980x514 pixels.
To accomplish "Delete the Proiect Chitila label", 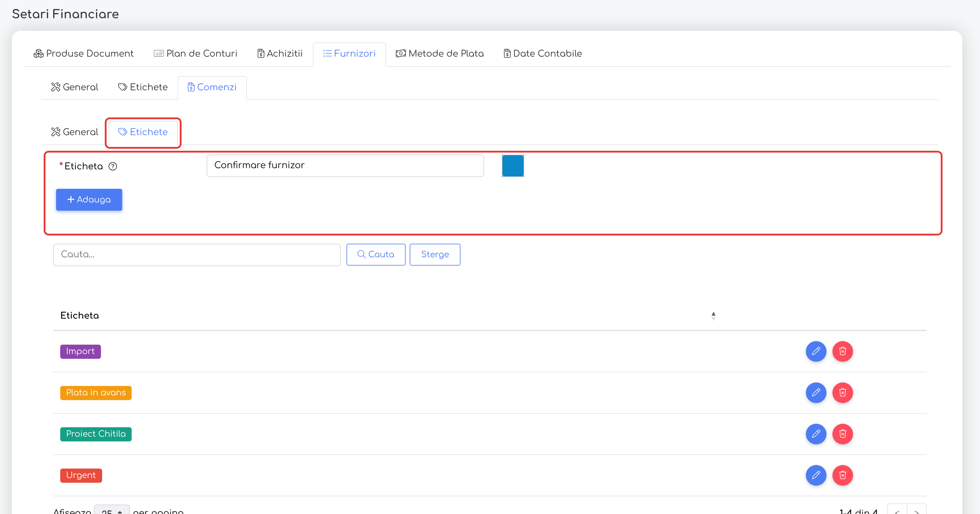I will click(842, 434).
